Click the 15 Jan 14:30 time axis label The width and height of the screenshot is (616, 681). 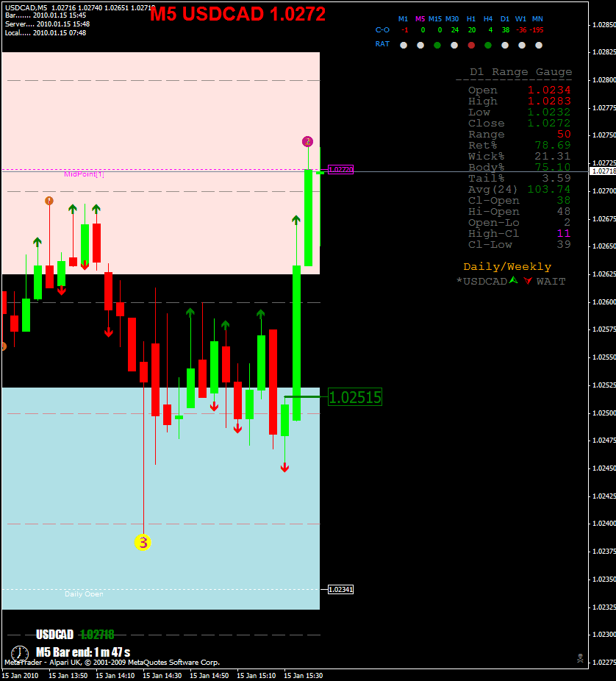pos(162,676)
